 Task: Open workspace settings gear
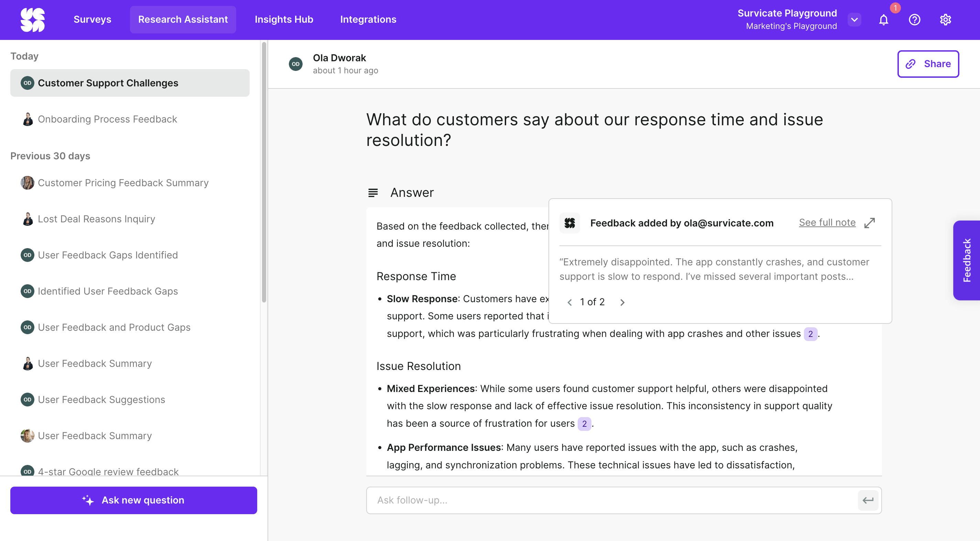[946, 19]
